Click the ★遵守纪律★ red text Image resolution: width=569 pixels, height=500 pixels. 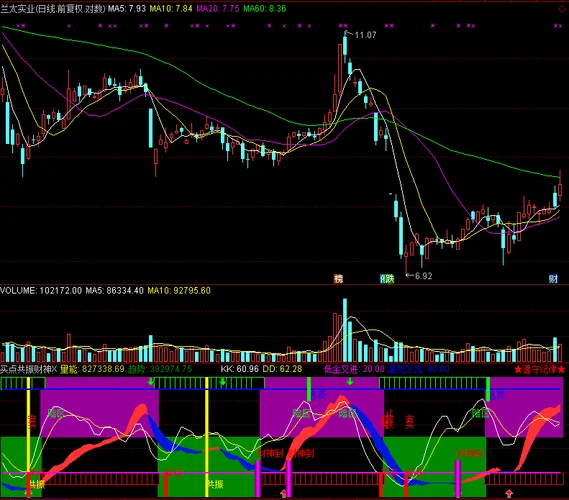pyautogui.click(x=540, y=370)
